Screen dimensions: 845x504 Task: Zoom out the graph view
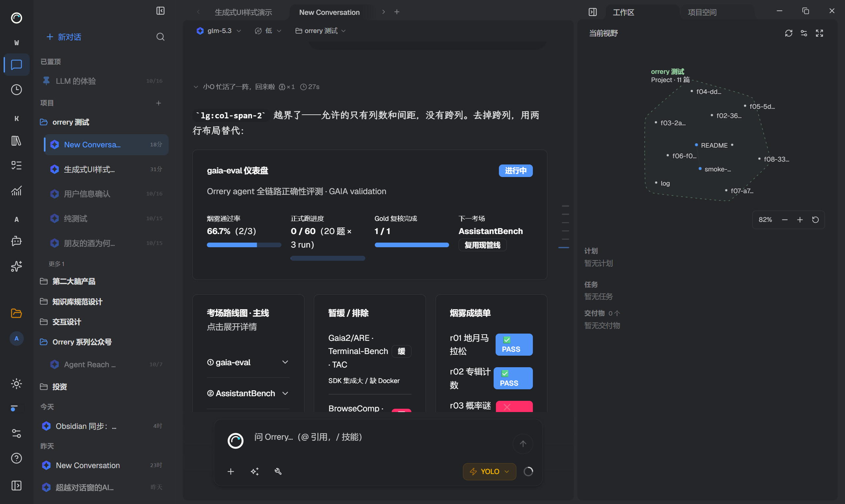(785, 220)
